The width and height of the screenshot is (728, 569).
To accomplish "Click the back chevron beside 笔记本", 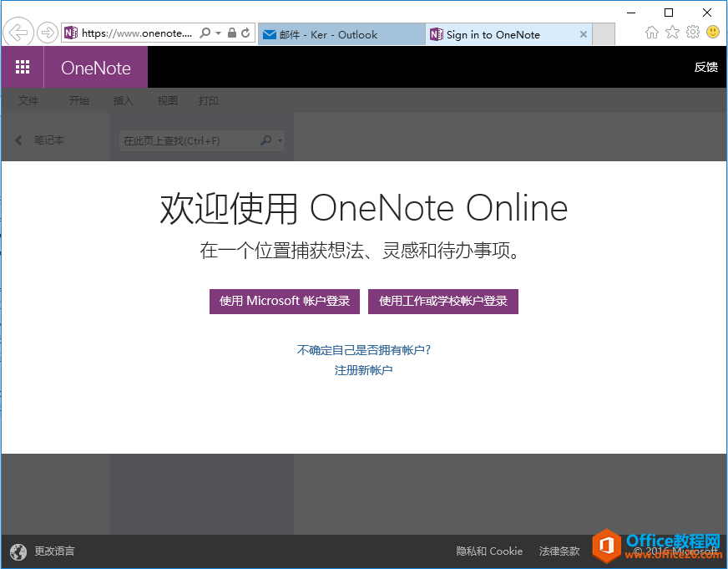I will tap(18, 140).
